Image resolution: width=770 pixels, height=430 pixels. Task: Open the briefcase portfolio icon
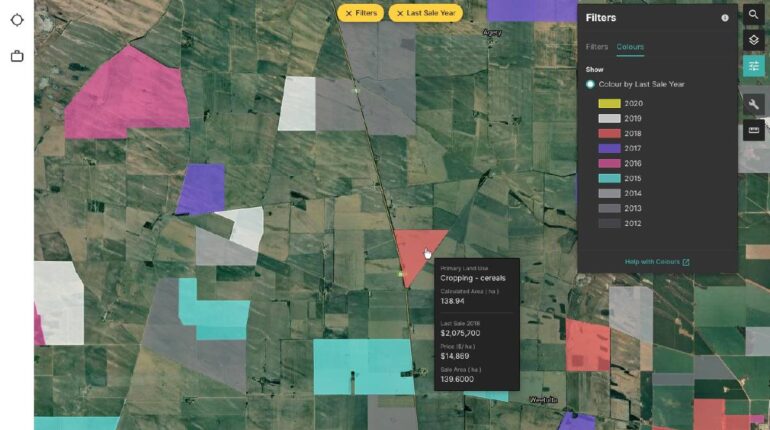pos(17,56)
